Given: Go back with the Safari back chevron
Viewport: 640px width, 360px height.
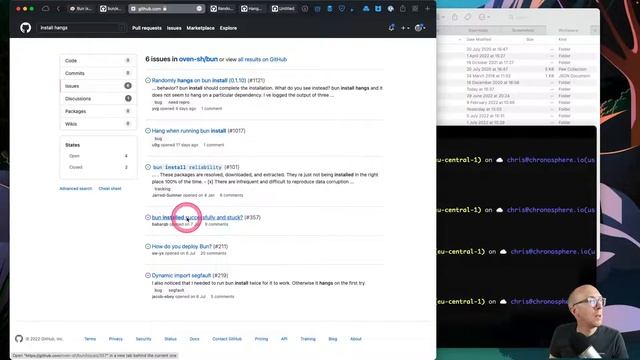Looking at the screenshot, I should pos(58,9).
